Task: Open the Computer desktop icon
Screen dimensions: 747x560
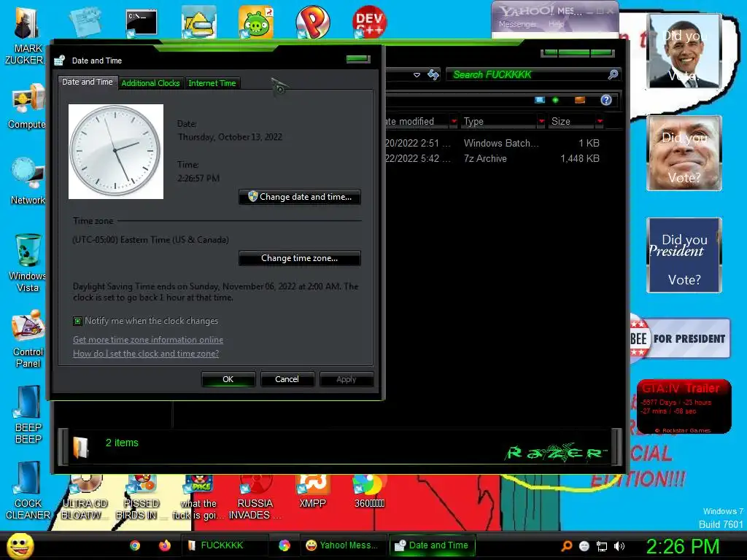Action: pos(27,107)
